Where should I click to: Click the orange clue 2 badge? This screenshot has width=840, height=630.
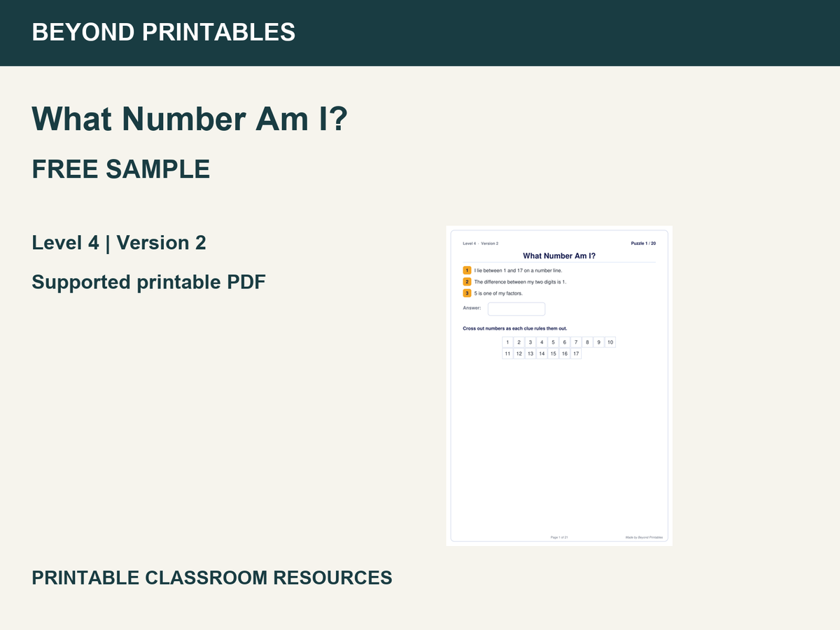point(467,281)
